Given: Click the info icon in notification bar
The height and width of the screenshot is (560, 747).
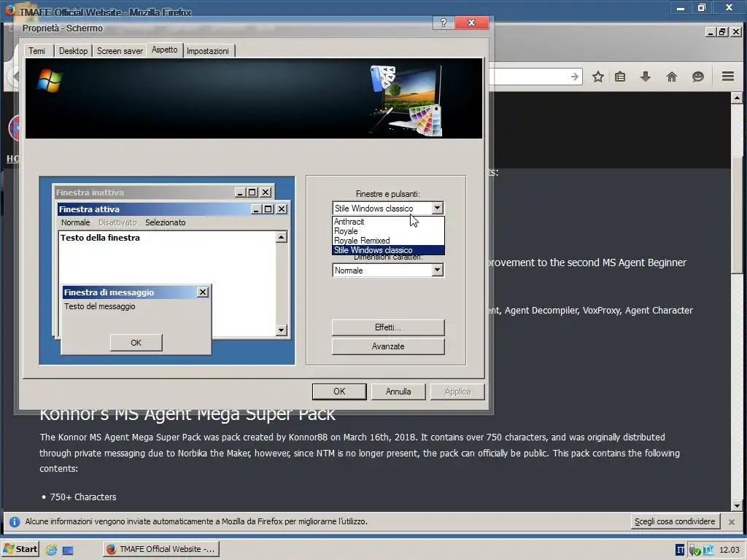Looking at the screenshot, I should click(x=15, y=522).
